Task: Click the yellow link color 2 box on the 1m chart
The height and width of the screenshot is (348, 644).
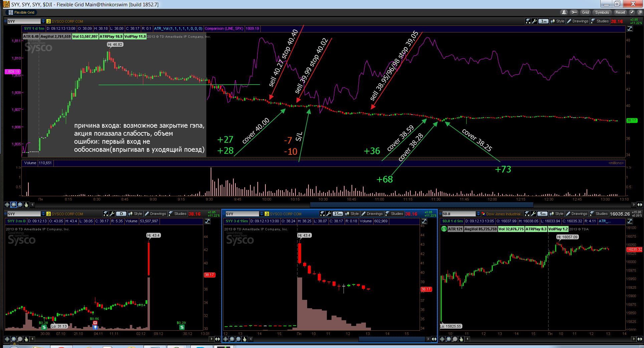Action: [x=48, y=21]
